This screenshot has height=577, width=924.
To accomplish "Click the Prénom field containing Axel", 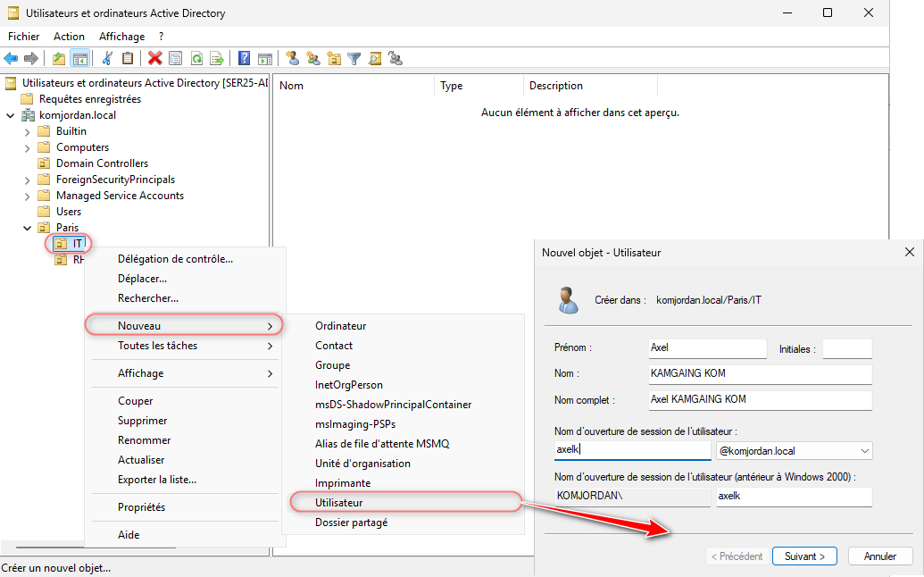I will 707,347.
